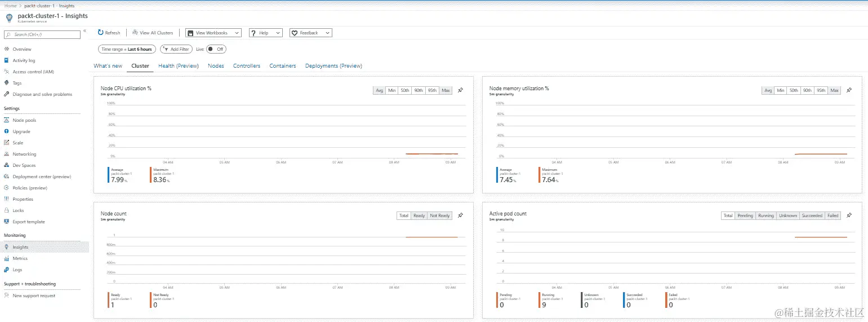Pin the Node memory utilization chart

pyautogui.click(x=849, y=90)
